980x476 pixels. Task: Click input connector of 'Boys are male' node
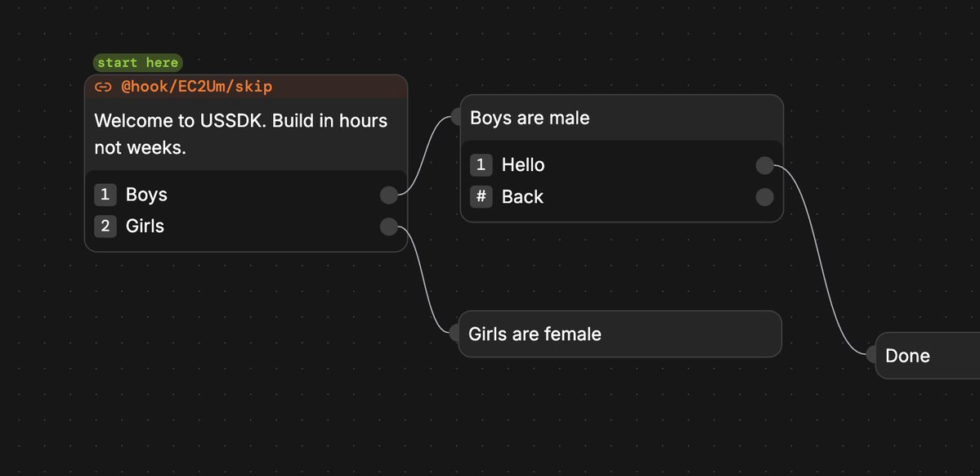coord(456,117)
